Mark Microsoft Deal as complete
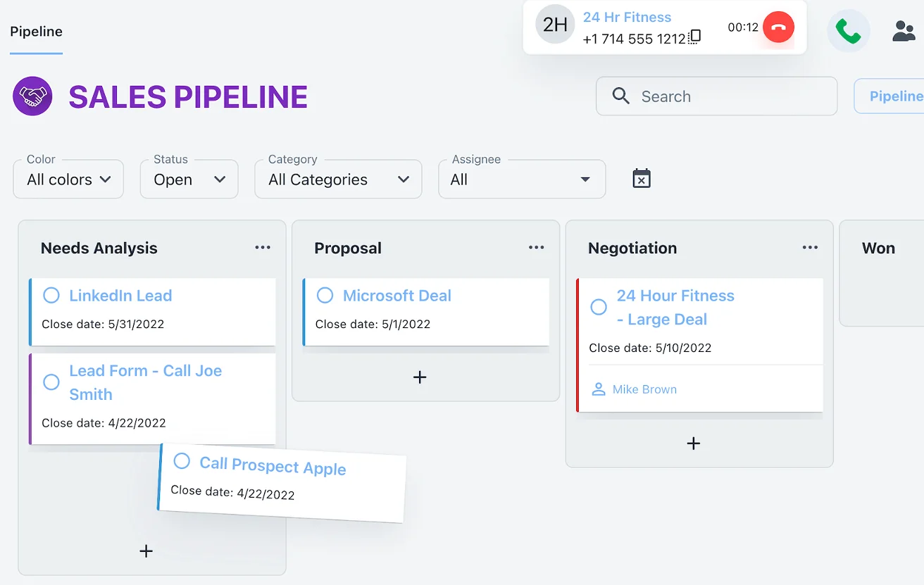Screen dimensions: 924x585 tap(325, 296)
